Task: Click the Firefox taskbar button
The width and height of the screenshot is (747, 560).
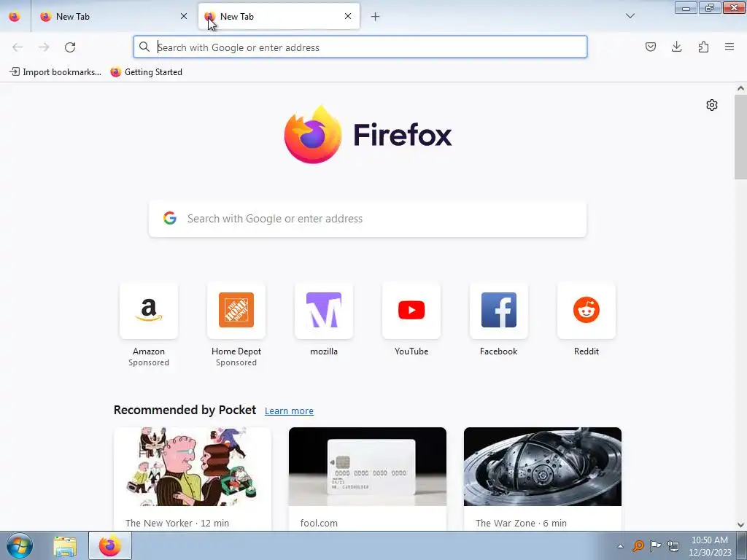Action: [x=110, y=545]
